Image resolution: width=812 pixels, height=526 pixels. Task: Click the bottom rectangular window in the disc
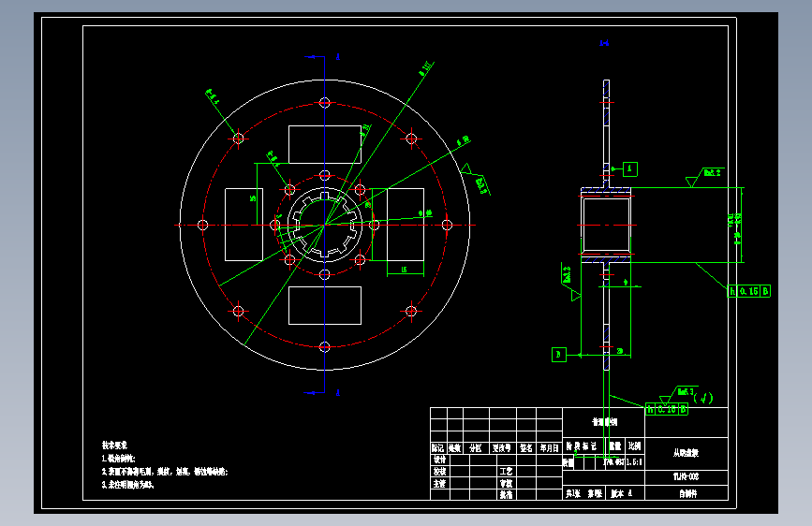(325, 305)
